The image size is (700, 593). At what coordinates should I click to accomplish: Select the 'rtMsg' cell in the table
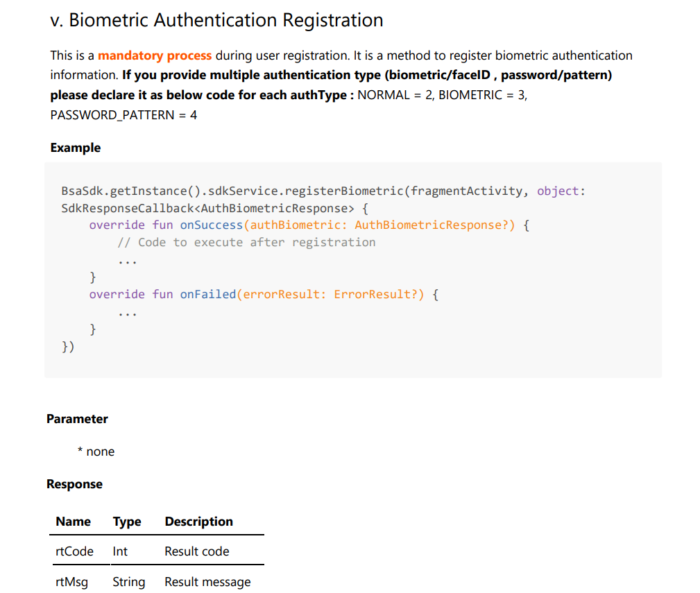point(72,582)
